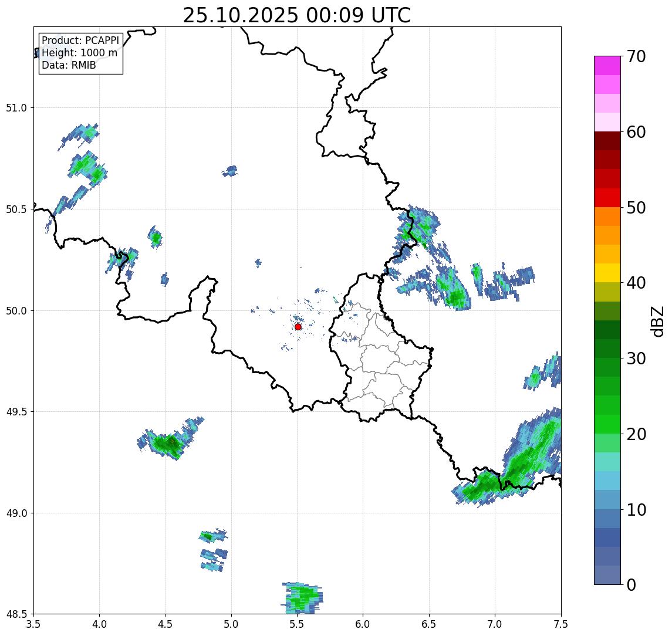672x636 pixels.
Task: Click the red radar location marker
Action: click(x=298, y=327)
